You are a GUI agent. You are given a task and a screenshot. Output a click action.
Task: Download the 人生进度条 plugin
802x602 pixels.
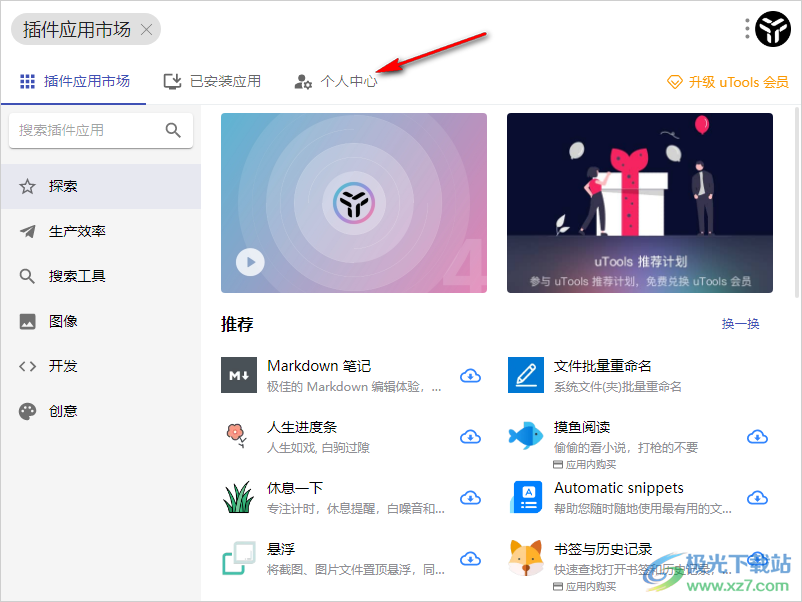pyautogui.click(x=471, y=437)
